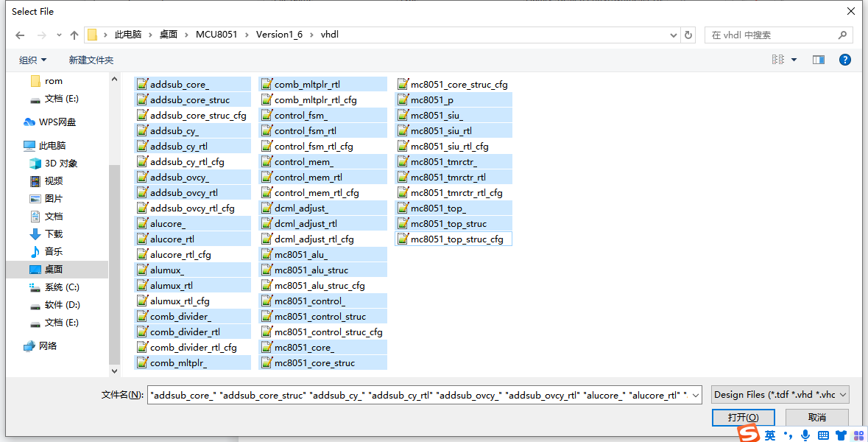Expand the address bar history dropdown

(673, 35)
